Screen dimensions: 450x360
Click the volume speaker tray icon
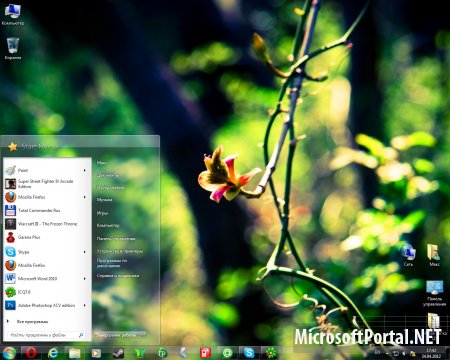point(404,353)
